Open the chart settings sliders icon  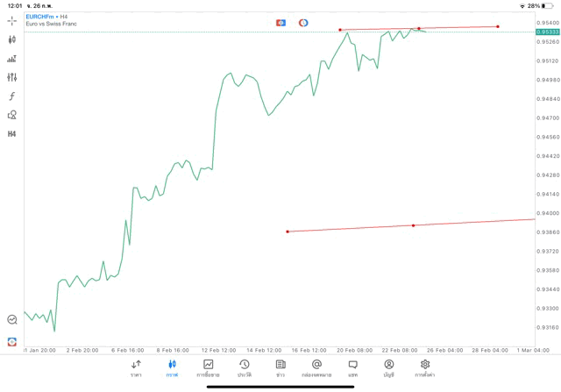click(x=12, y=78)
